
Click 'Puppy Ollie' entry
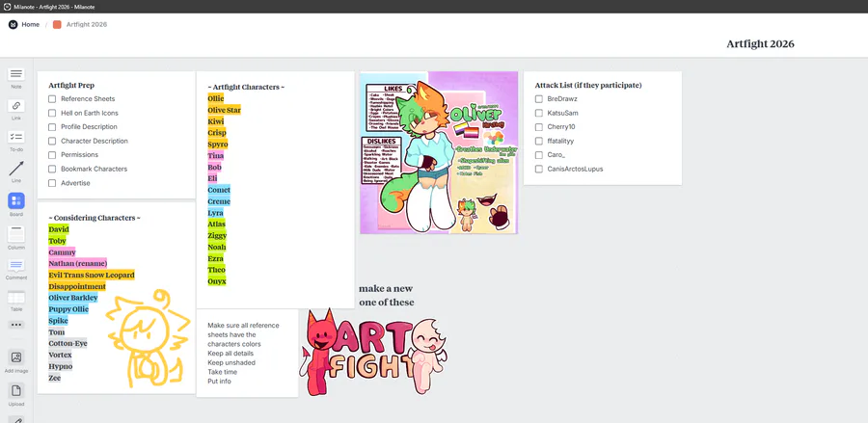[68, 309]
